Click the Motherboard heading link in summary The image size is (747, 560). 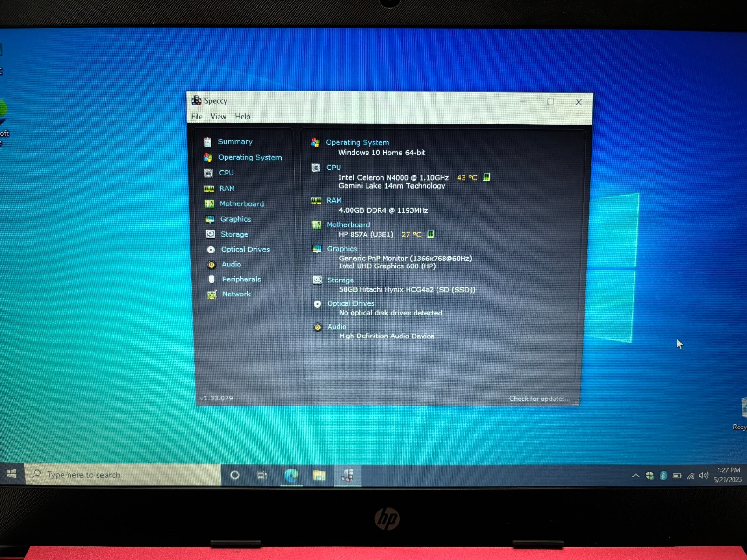(x=348, y=224)
